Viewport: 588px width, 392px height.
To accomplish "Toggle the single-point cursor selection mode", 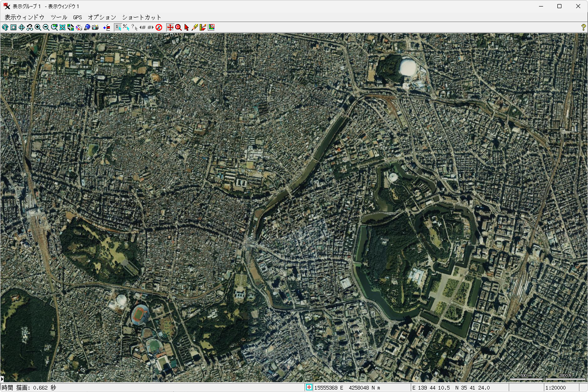I will click(118, 27).
